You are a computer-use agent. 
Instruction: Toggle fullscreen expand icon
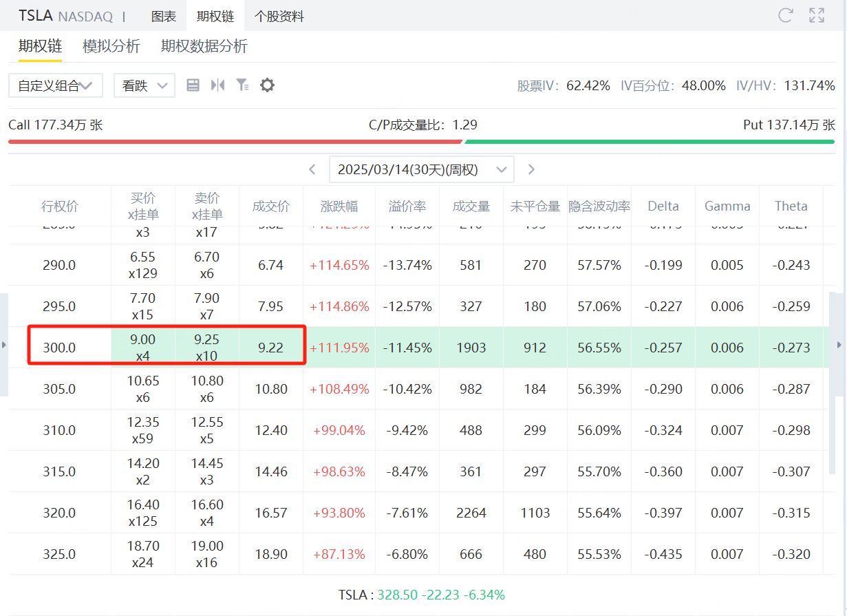point(817,15)
